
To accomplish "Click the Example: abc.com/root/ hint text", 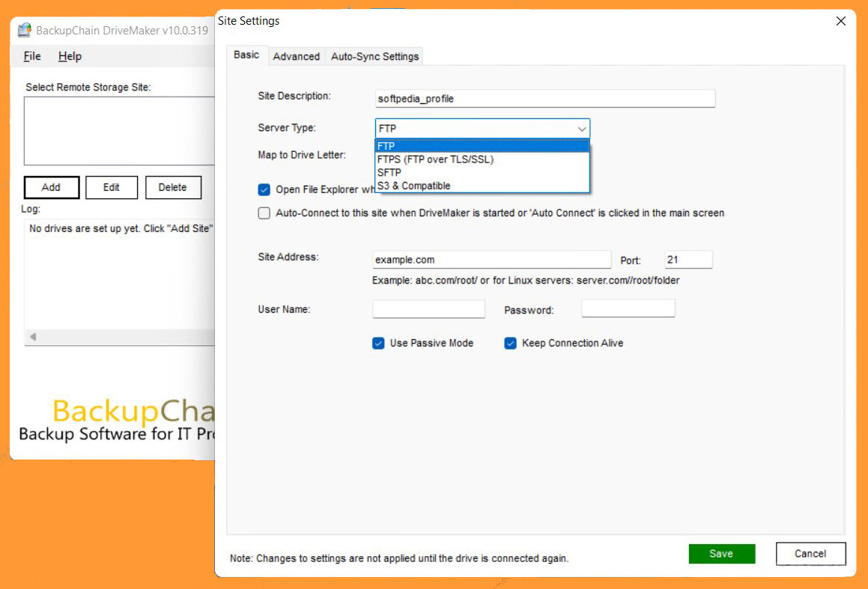I will click(x=525, y=281).
